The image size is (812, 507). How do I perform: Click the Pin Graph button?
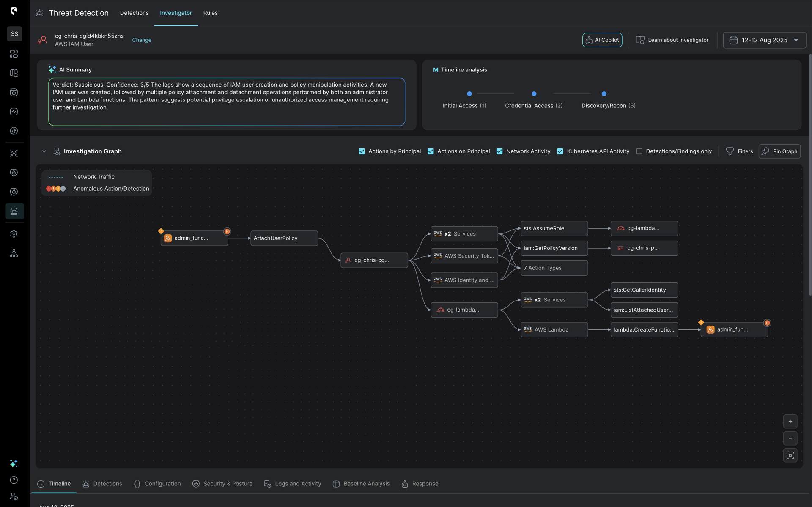pos(779,151)
